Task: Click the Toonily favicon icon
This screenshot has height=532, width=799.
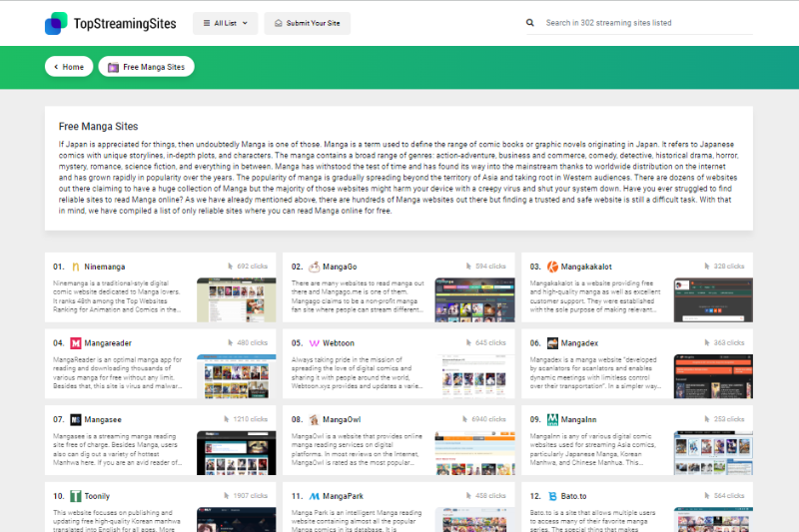Action: point(76,496)
